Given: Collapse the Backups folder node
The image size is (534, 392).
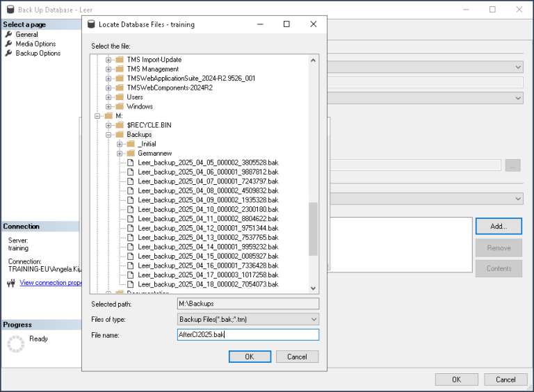Looking at the screenshot, I should pyautogui.click(x=108, y=135).
